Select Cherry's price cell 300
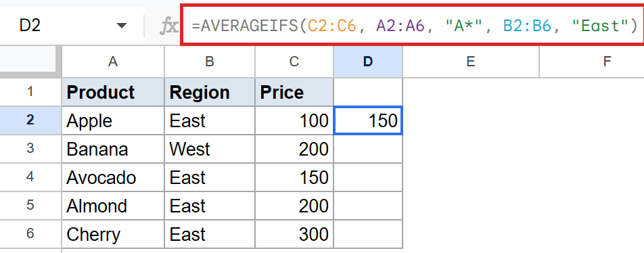Viewport: 644px width, 253px height. (294, 233)
